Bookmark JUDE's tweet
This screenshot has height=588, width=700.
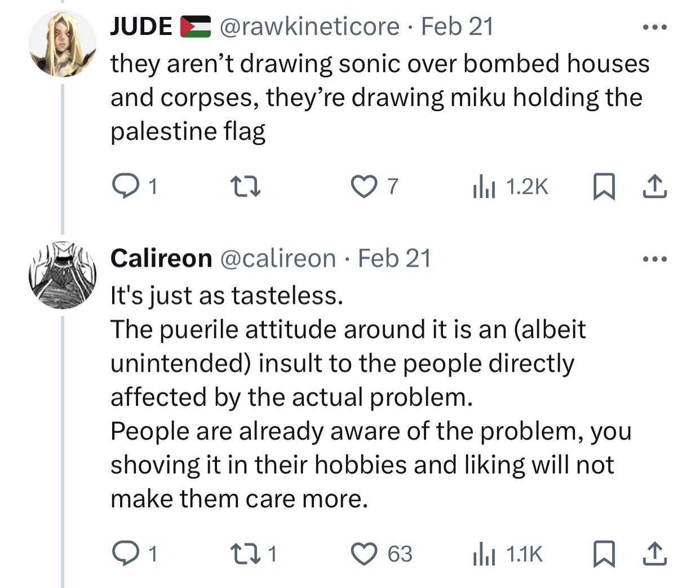pos(604,186)
